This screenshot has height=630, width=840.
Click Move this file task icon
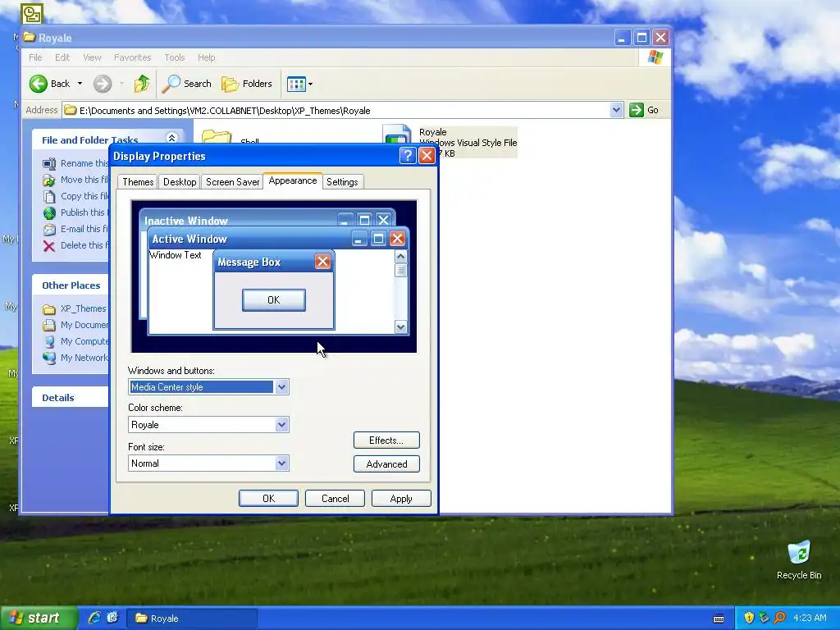[49, 180]
